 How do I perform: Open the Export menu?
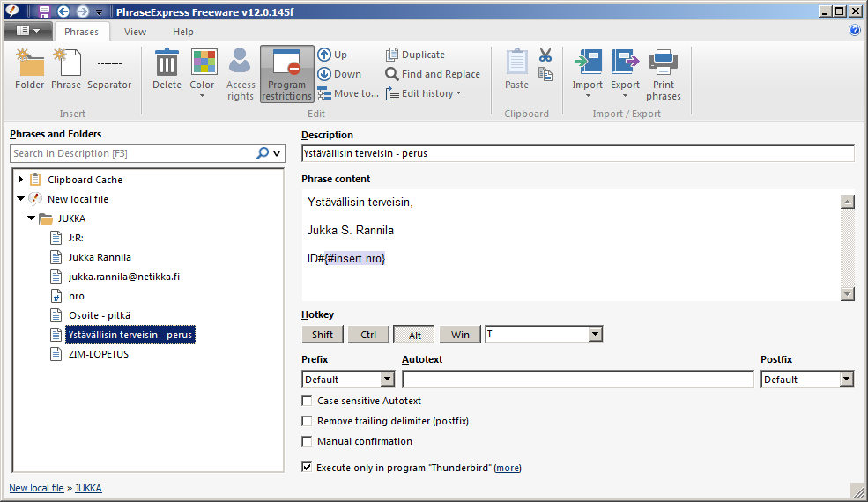[x=625, y=73]
